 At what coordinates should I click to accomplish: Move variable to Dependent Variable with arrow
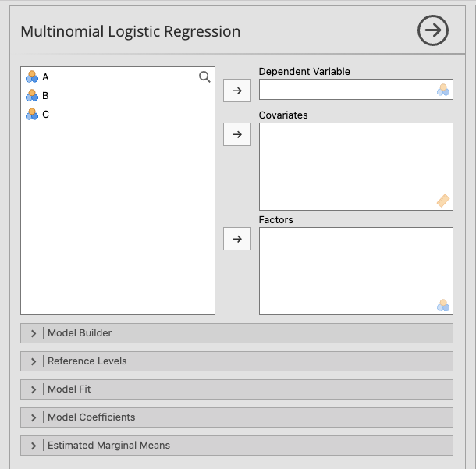tap(237, 91)
